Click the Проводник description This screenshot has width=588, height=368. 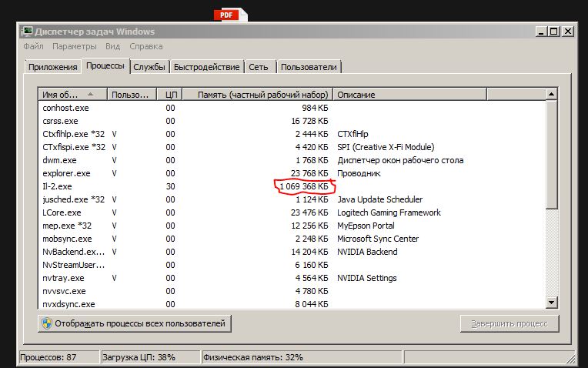coord(359,173)
